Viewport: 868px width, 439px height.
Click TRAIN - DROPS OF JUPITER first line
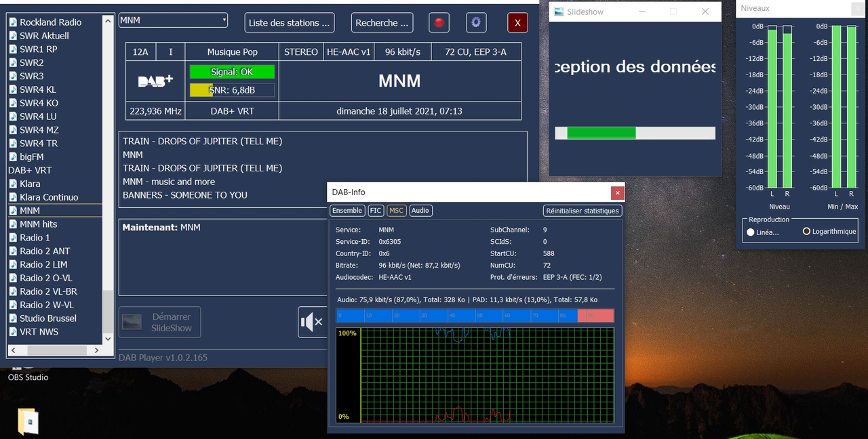[x=203, y=142]
